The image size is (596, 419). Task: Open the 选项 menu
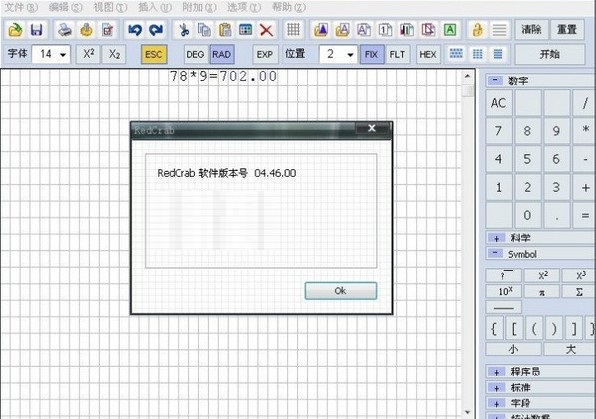point(244,7)
